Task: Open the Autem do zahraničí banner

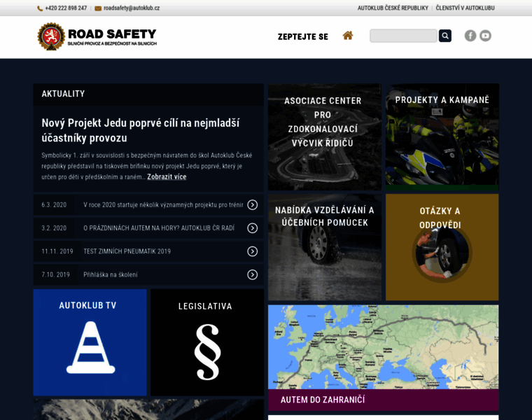Action: 384,400
